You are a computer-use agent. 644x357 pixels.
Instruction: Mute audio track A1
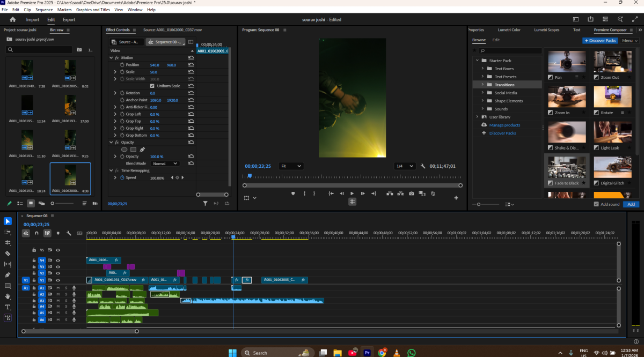[58, 288]
